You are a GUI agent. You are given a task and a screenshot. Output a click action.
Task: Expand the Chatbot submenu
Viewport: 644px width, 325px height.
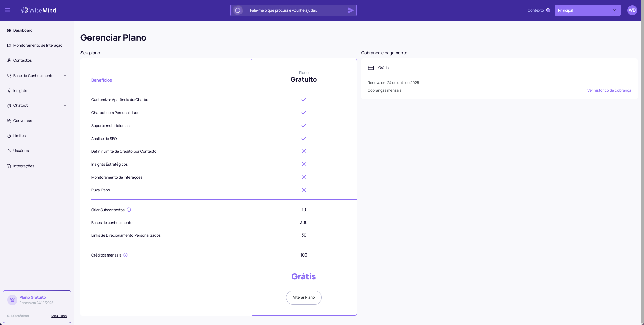pos(65,105)
